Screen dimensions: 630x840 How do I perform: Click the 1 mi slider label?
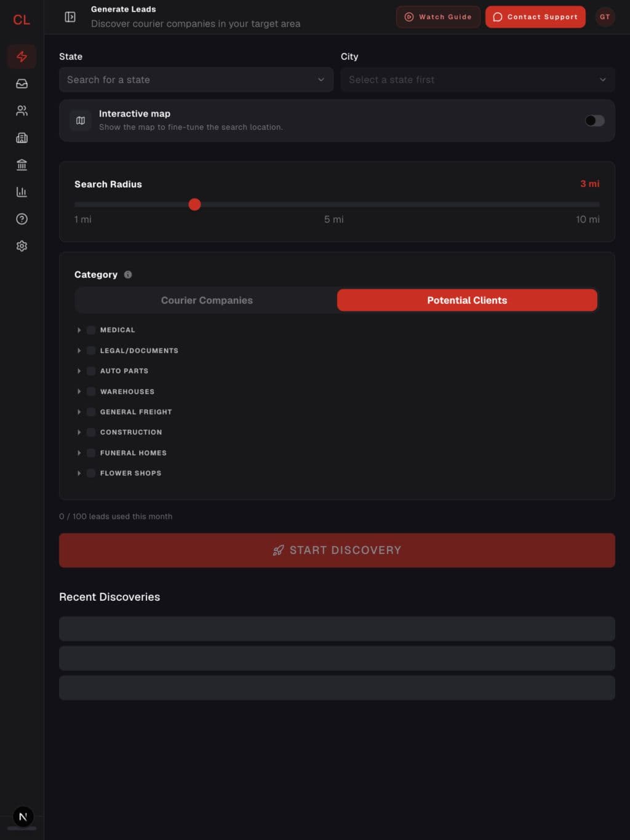pyautogui.click(x=83, y=220)
